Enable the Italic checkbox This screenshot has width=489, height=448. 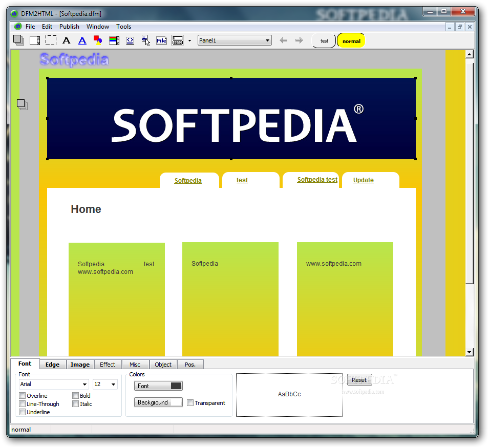pyautogui.click(x=75, y=404)
